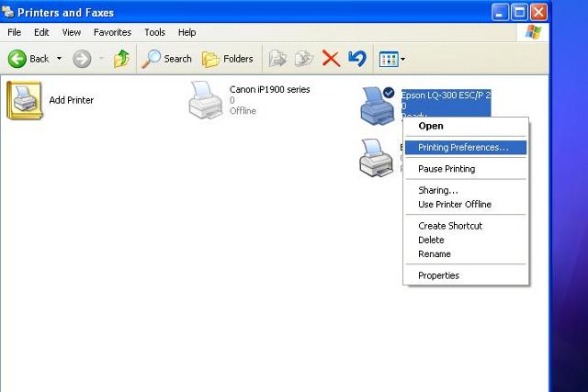This screenshot has width=588, height=392.
Task: Expand the Views dropdown arrow
Action: [x=402, y=59]
